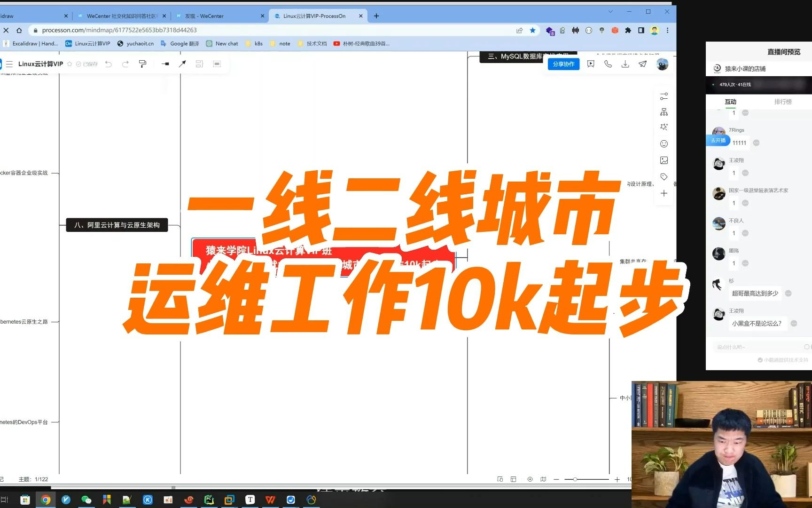Open the emoji panel in the right sidebar

(664, 143)
